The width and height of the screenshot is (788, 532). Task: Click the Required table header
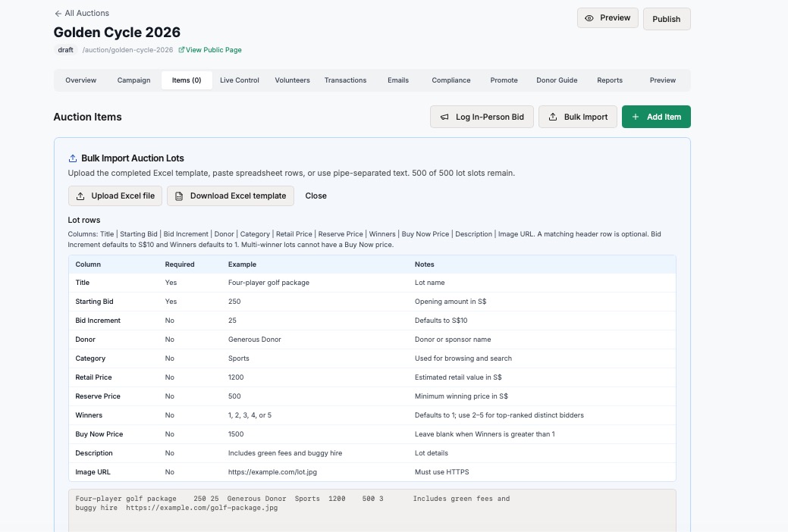tap(180, 264)
